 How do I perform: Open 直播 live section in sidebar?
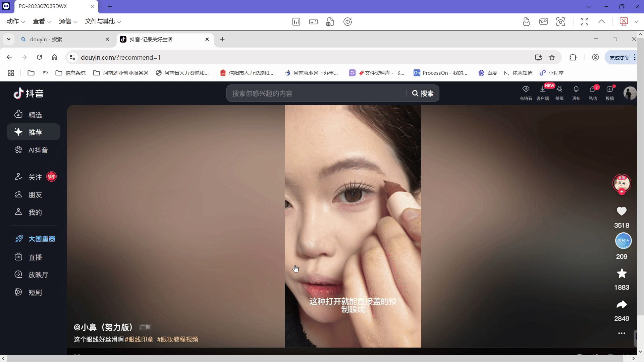coord(35,257)
